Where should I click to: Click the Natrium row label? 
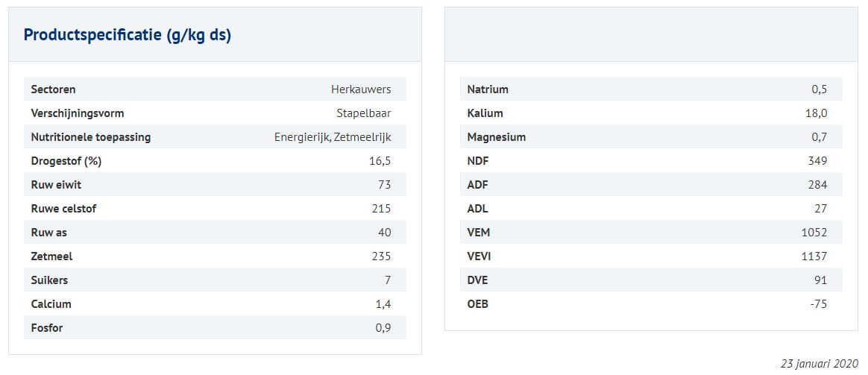click(x=488, y=89)
